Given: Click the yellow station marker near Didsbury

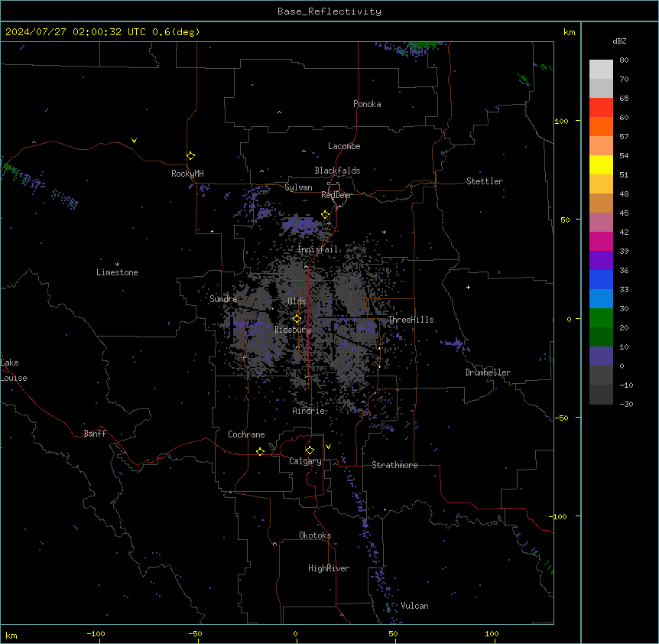Looking at the screenshot, I should [x=297, y=319].
